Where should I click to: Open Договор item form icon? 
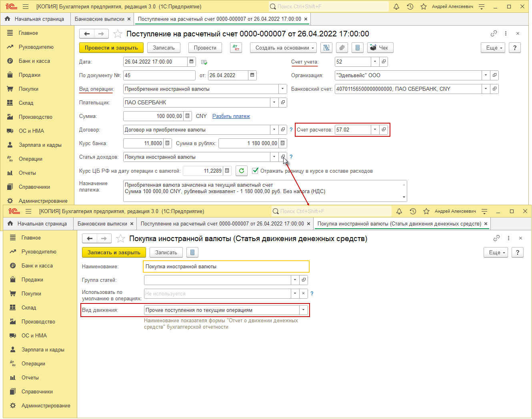tap(283, 130)
